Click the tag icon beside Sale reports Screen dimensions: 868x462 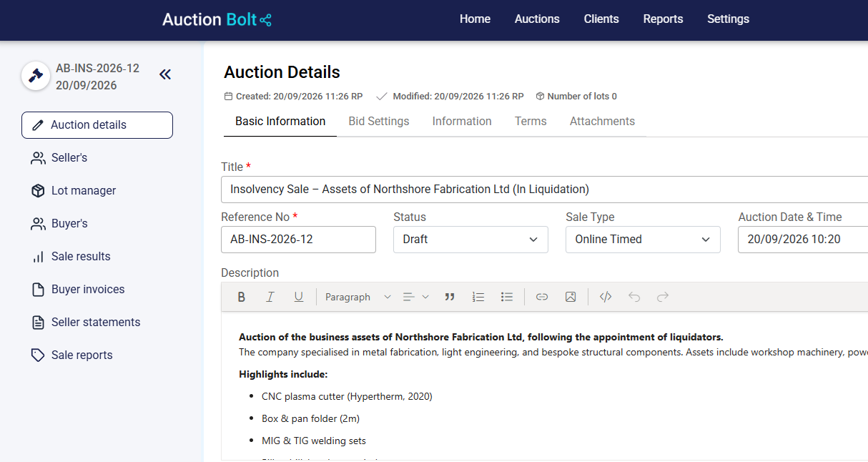point(38,355)
